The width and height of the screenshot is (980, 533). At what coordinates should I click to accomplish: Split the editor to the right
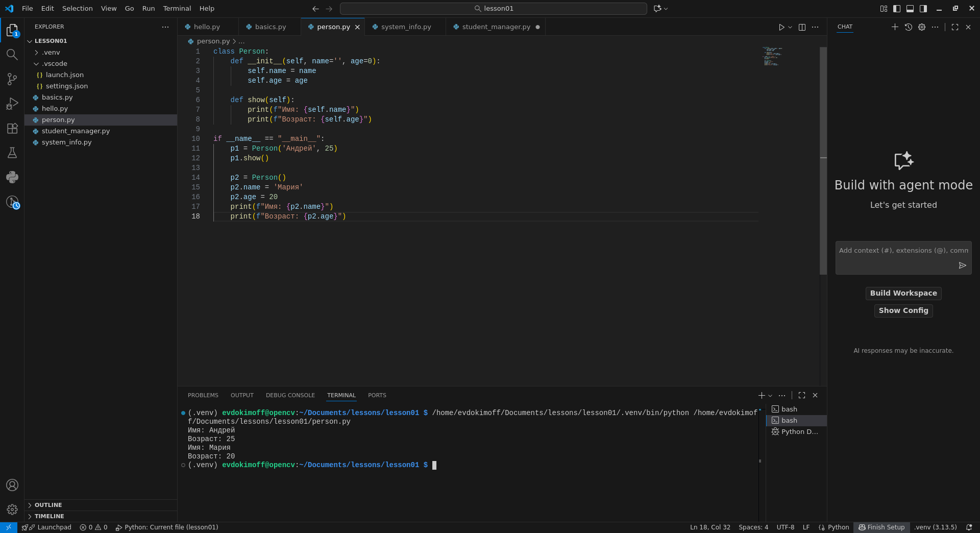click(x=802, y=27)
